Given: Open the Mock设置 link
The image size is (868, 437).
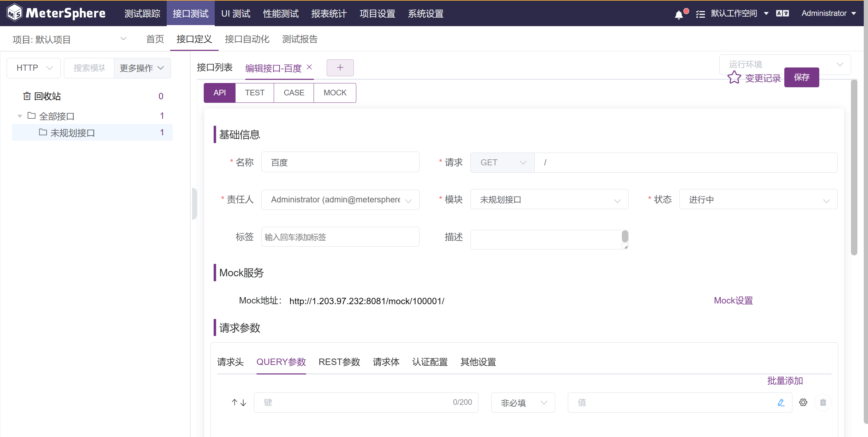Looking at the screenshot, I should [733, 301].
